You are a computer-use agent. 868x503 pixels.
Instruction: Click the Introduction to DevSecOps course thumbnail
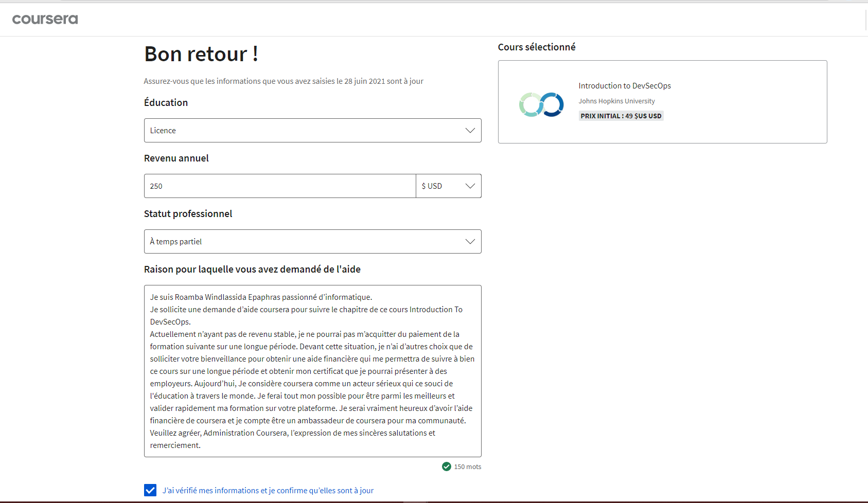point(541,104)
